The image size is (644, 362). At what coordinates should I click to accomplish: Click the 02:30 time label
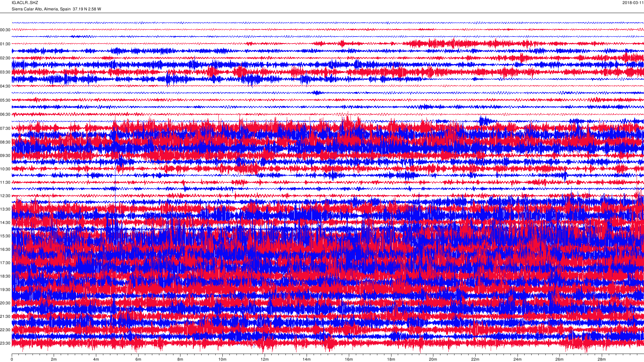pyautogui.click(x=5, y=58)
